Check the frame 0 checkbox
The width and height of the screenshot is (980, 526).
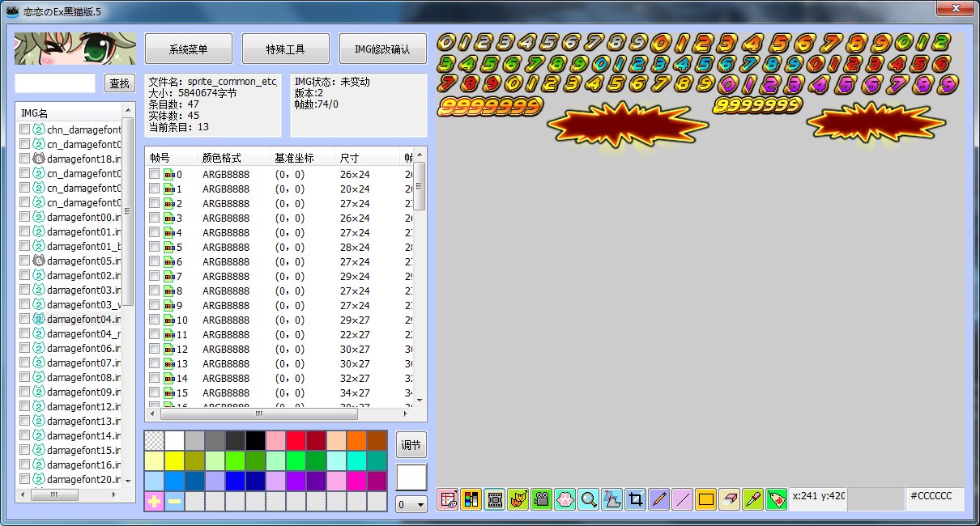point(155,174)
